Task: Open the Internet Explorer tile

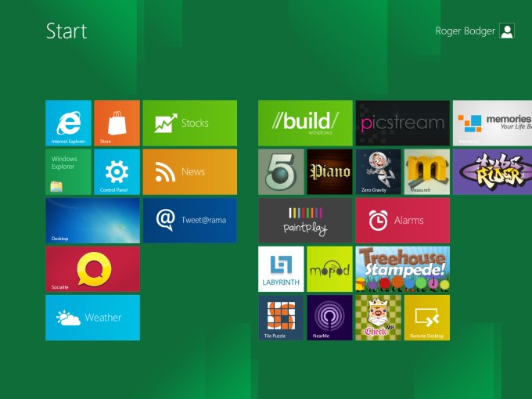Action: (68, 123)
